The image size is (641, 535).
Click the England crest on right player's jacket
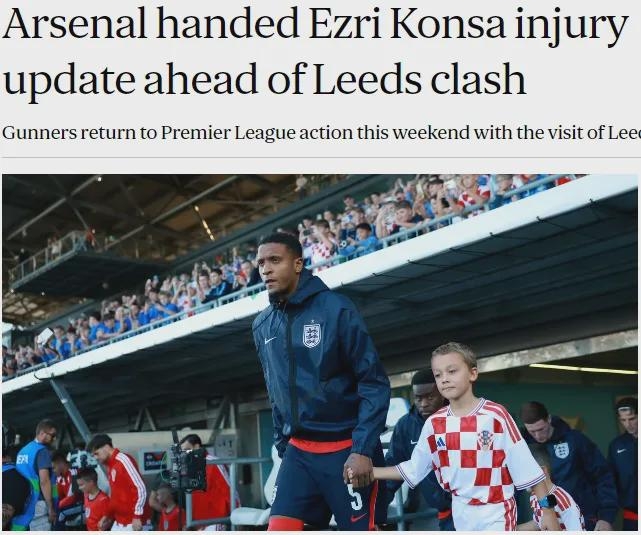(x=561, y=450)
